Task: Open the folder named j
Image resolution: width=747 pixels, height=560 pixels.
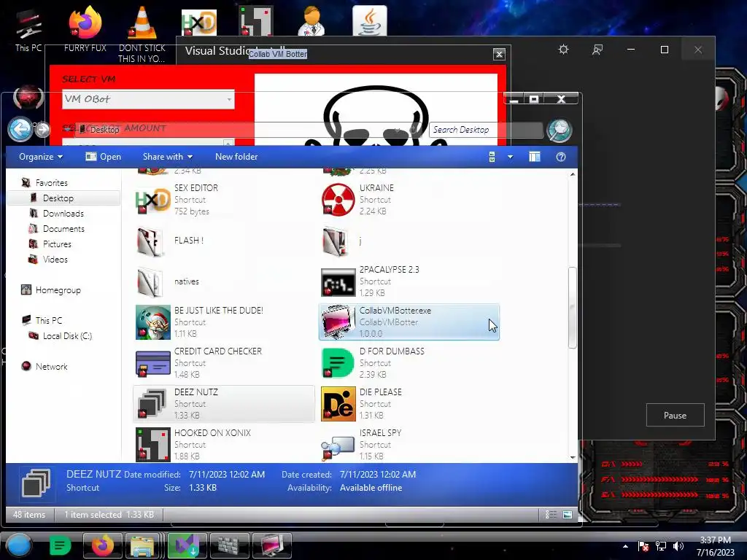Action: 336,241
